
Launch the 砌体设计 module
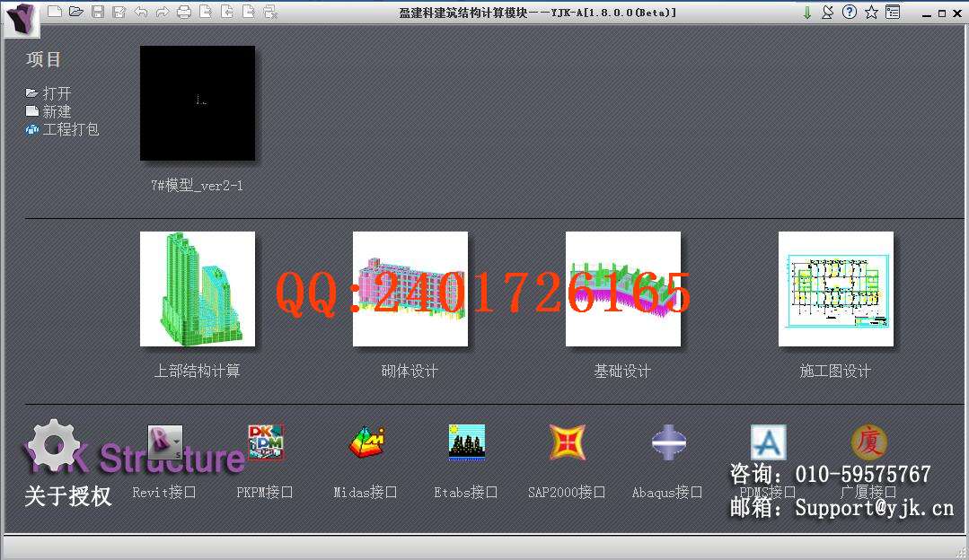[410, 289]
